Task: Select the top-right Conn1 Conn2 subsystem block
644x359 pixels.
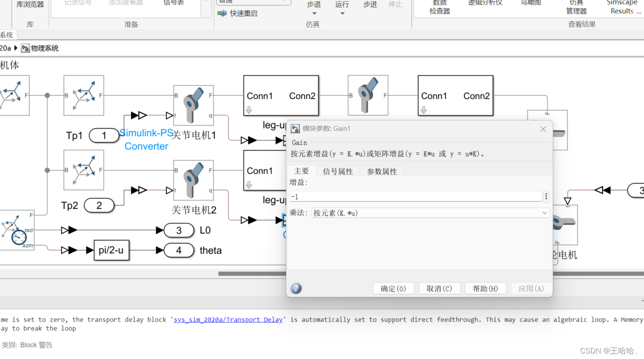Action: 455,95
